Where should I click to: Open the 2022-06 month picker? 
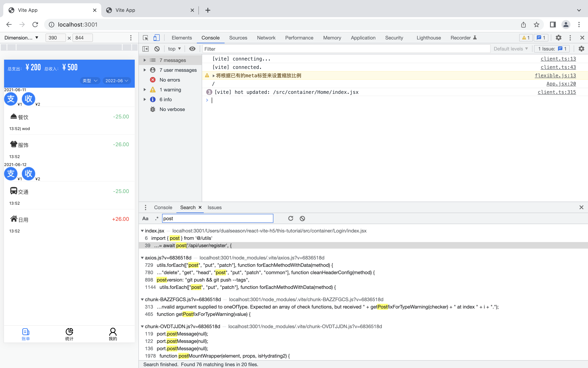(117, 81)
